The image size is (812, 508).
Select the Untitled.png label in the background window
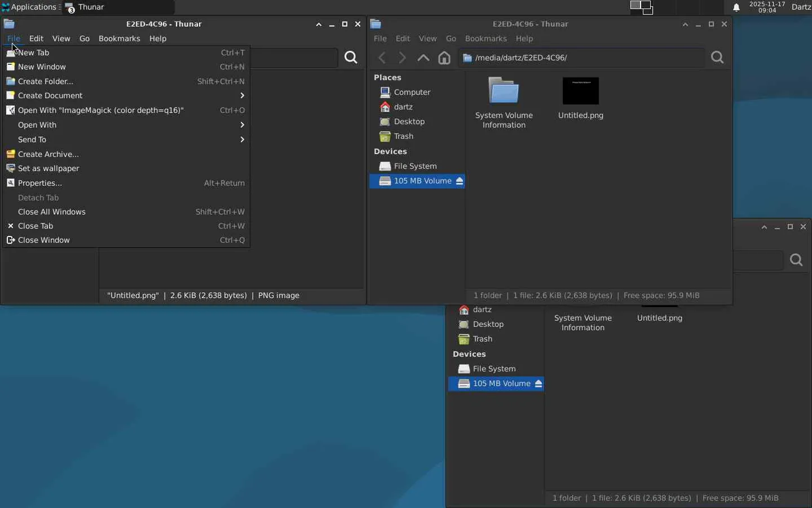660,318
